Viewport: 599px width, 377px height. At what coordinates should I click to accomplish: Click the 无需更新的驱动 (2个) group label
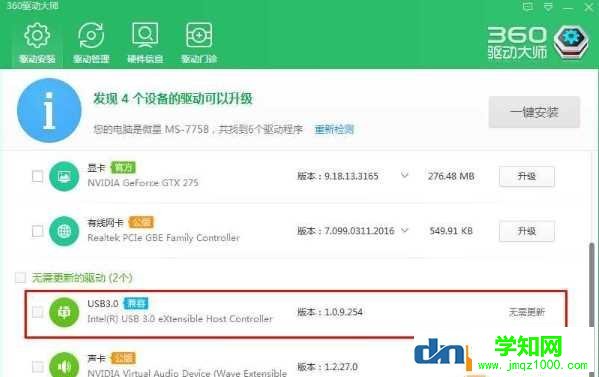pyautogui.click(x=82, y=277)
